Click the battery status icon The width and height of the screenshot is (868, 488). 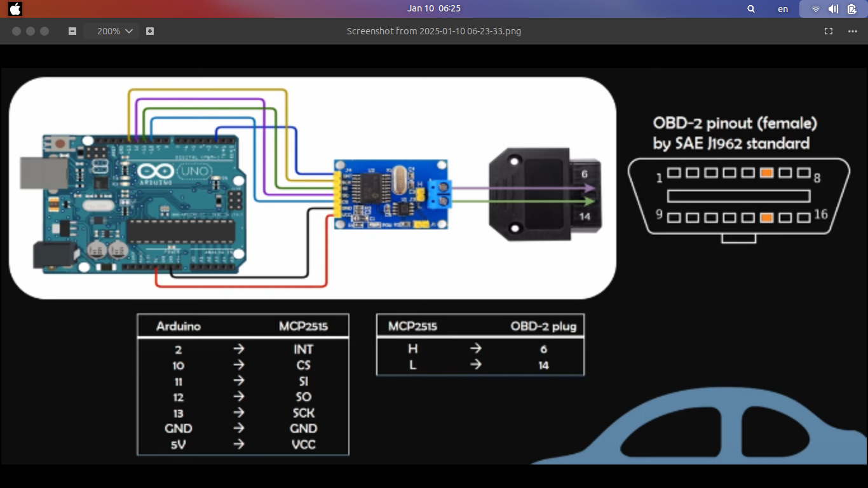[851, 9]
